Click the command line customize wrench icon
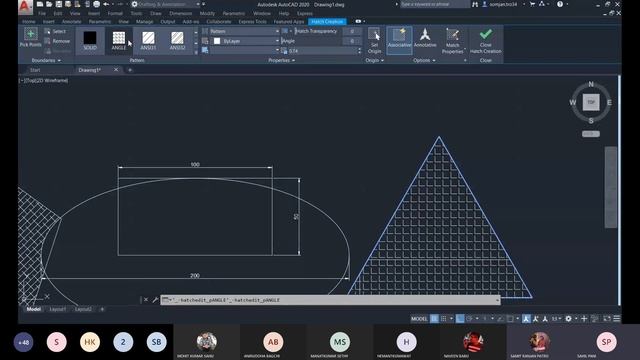The width and height of the screenshot is (640, 360). [x=155, y=300]
